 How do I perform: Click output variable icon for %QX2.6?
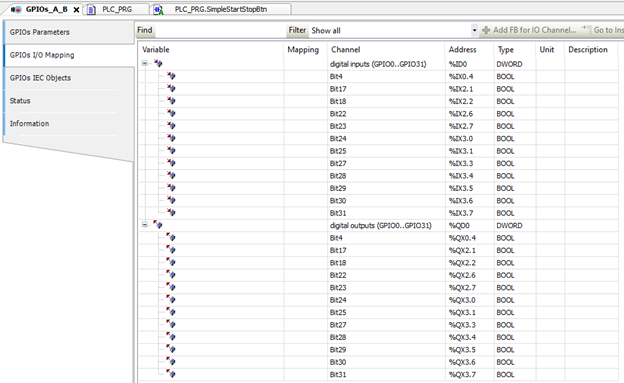(x=171, y=274)
